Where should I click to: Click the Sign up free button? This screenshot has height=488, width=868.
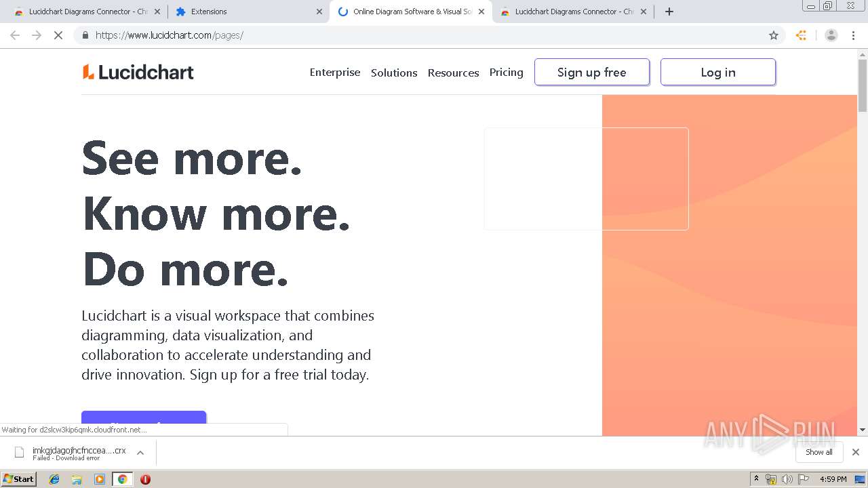pyautogui.click(x=592, y=72)
